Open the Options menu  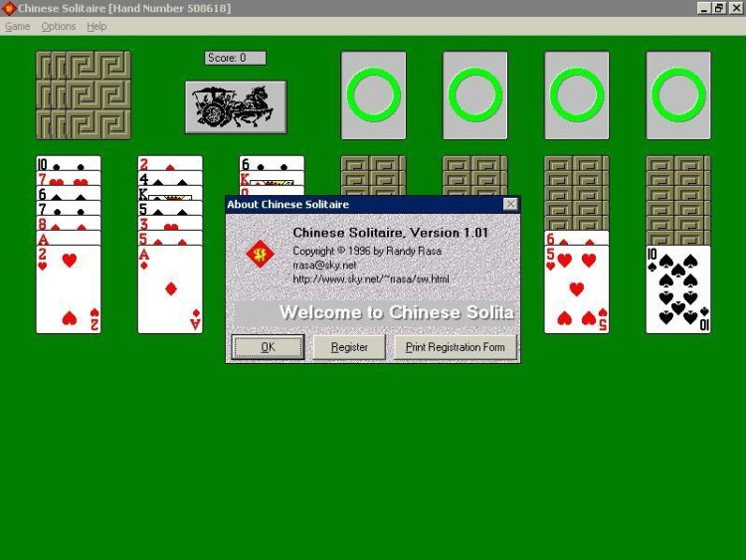pyautogui.click(x=59, y=26)
